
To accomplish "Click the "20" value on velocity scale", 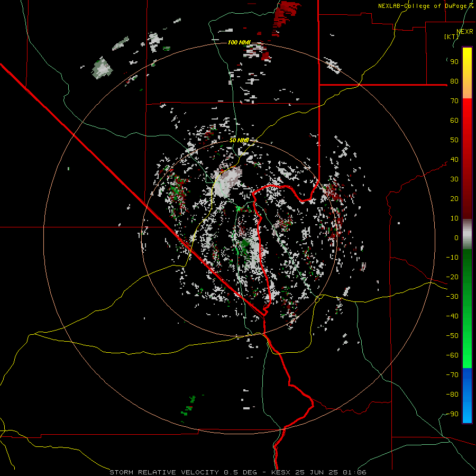I will tap(454, 199).
